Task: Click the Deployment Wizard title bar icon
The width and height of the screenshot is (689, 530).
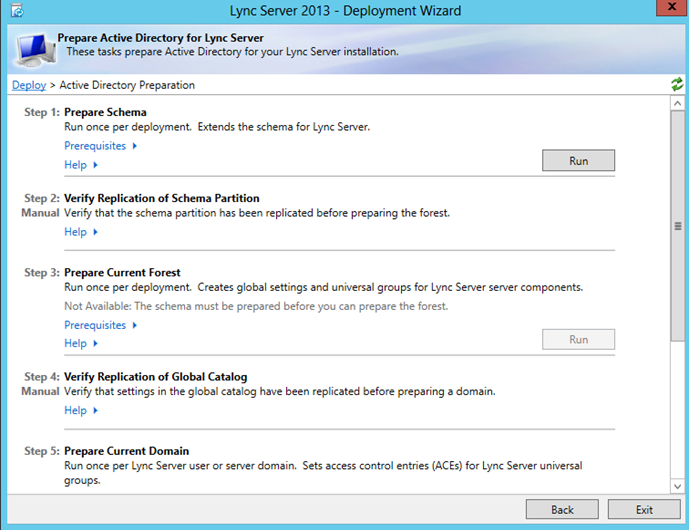Action: click(17, 11)
